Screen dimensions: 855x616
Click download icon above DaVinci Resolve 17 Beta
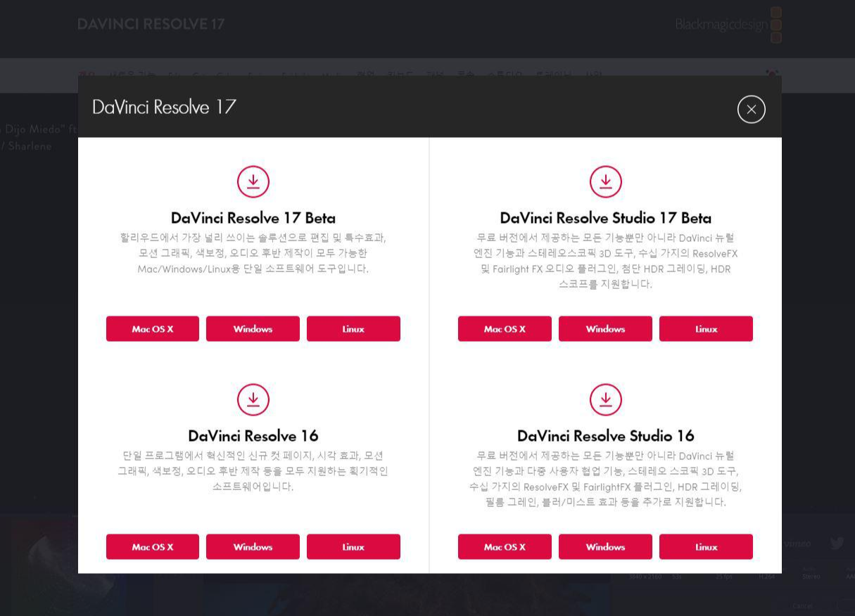[x=253, y=181]
